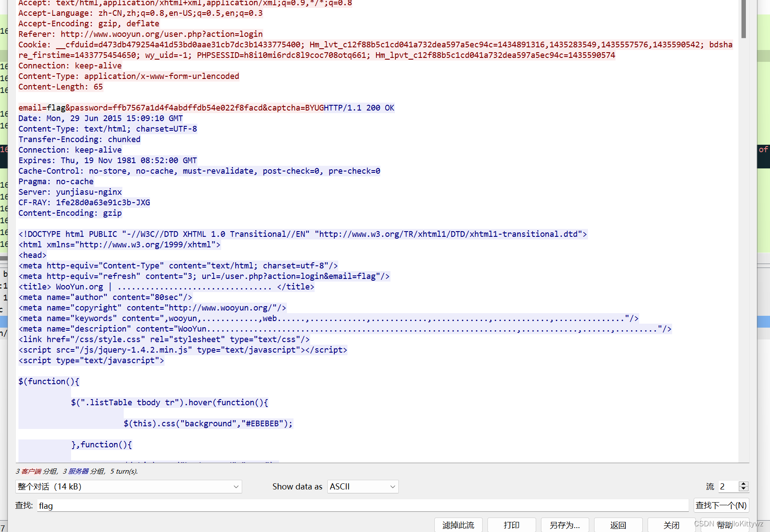Click the script src jquery-1.4.2.min.js line
This screenshot has height=532, width=770.
point(183,350)
